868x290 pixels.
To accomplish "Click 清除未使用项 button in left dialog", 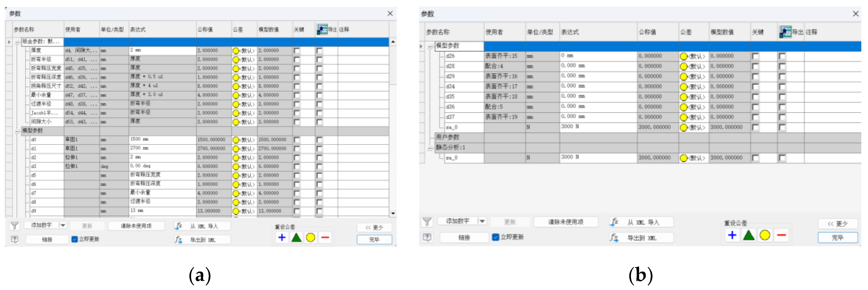I will [x=136, y=226].
